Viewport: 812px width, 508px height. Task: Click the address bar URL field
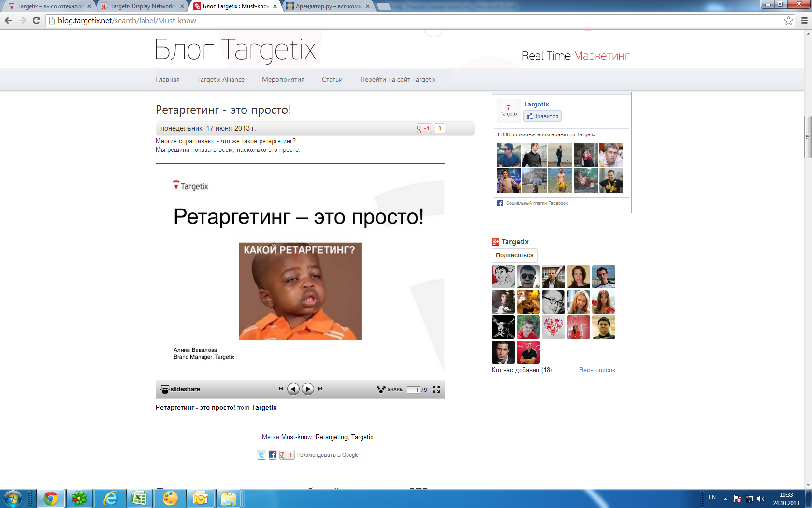(416, 21)
